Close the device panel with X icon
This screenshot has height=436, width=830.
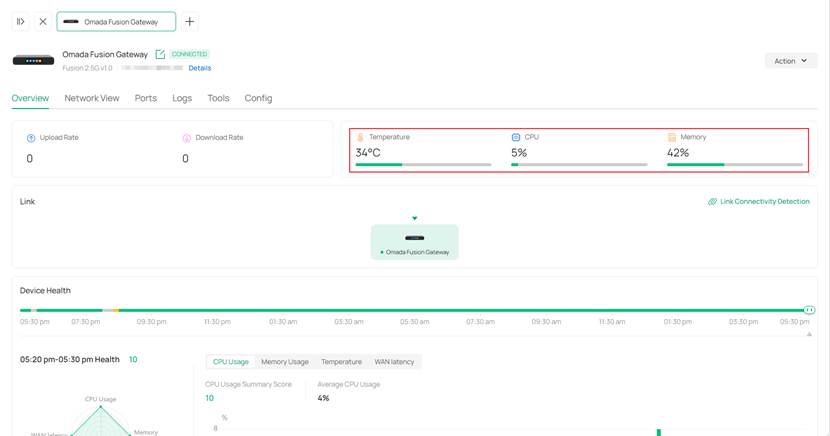click(x=43, y=22)
